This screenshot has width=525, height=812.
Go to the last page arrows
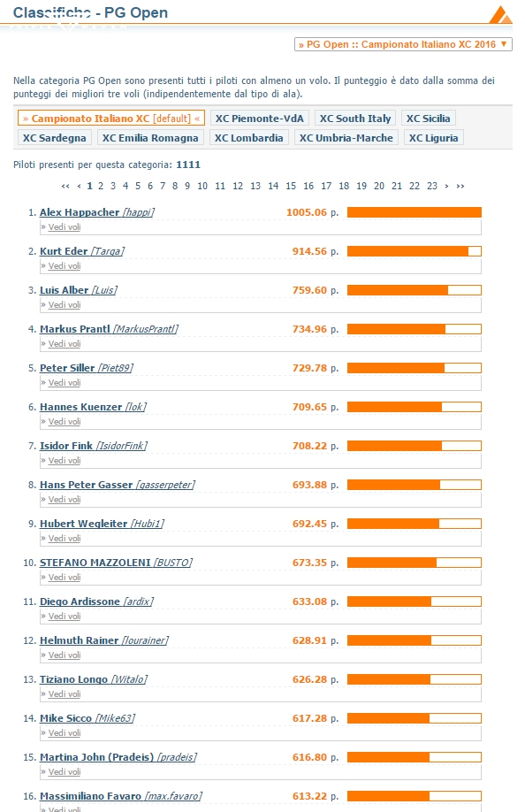pyautogui.click(x=460, y=186)
